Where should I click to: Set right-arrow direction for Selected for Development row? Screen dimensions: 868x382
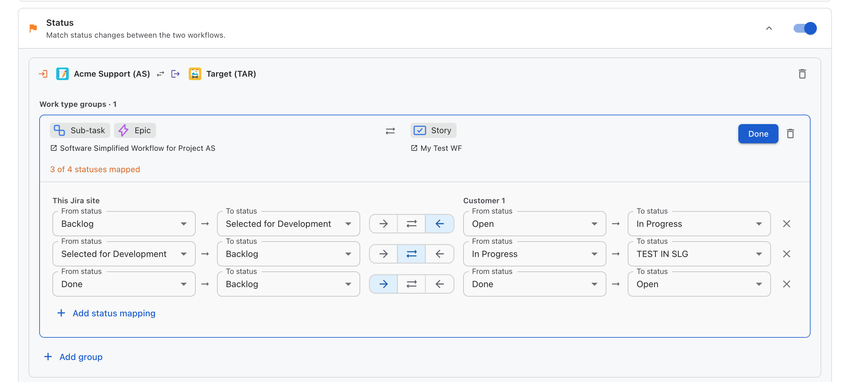coord(383,254)
